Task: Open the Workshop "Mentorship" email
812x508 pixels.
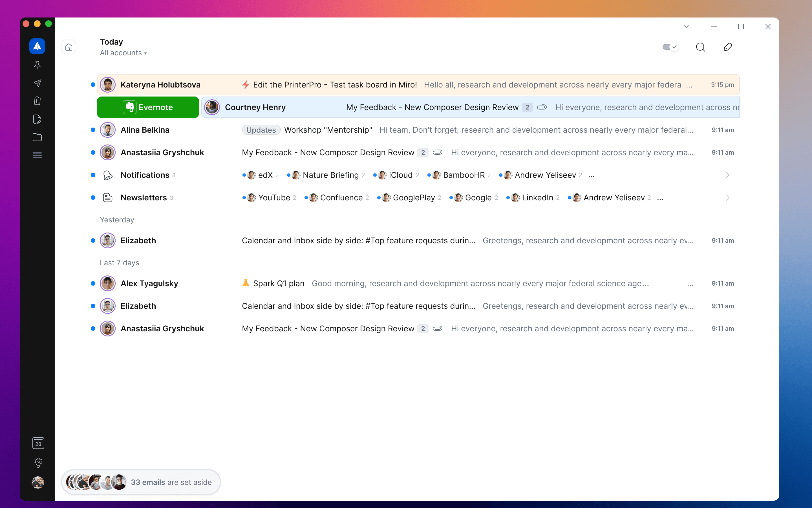Action: pyautogui.click(x=418, y=130)
